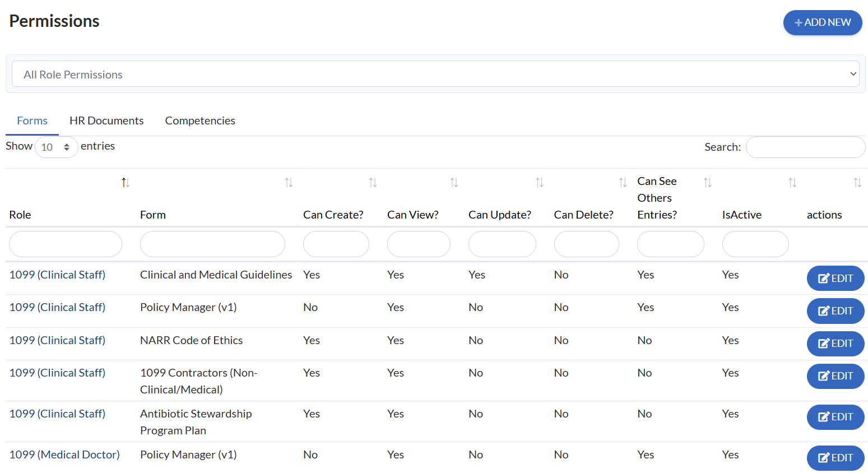
Task: Sort by Can See Others Entries icon
Action: pos(708,183)
